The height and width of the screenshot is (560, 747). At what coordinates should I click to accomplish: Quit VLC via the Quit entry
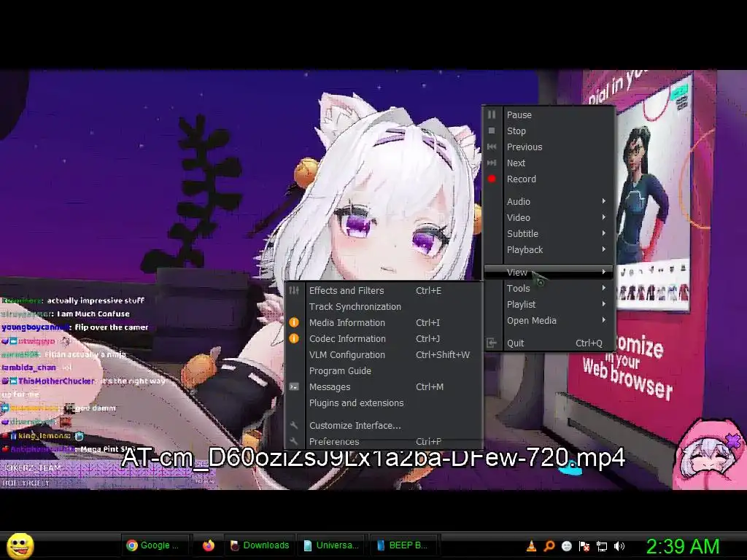(x=549, y=343)
